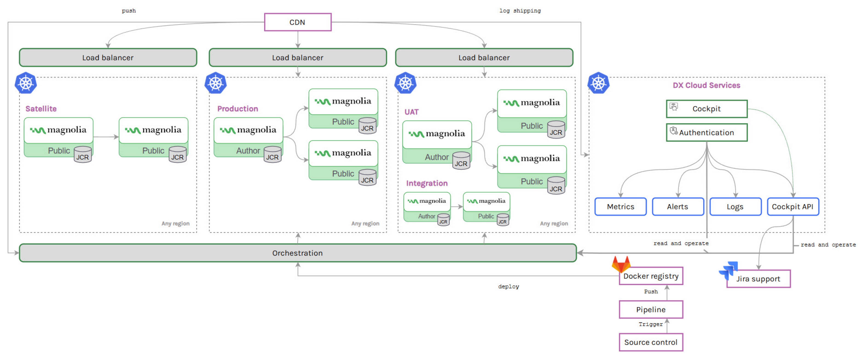The height and width of the screenshot is (360, 868).
Task: Open the Cockpit API box
Action: [x=793, y=206]
